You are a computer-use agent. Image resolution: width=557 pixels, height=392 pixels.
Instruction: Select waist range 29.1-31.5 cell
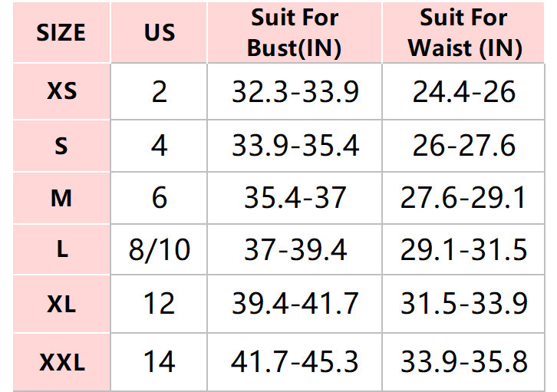tap(465, 251)
